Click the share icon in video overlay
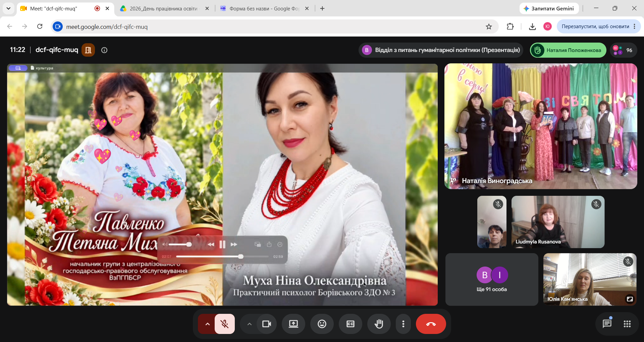Image resolution: width=644 pixels, height=342 pixels. click(269, 244)
